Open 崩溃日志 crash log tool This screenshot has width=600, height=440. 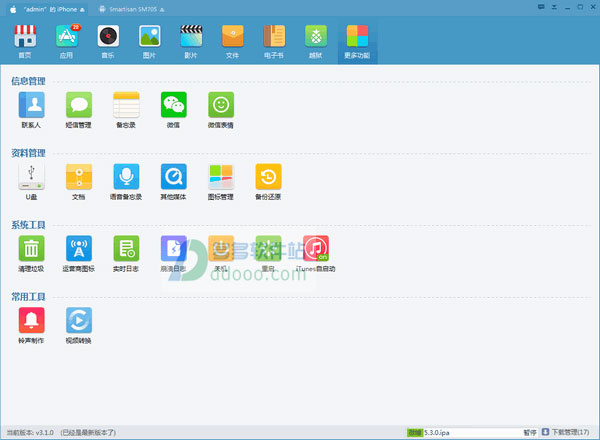(174, 254)
